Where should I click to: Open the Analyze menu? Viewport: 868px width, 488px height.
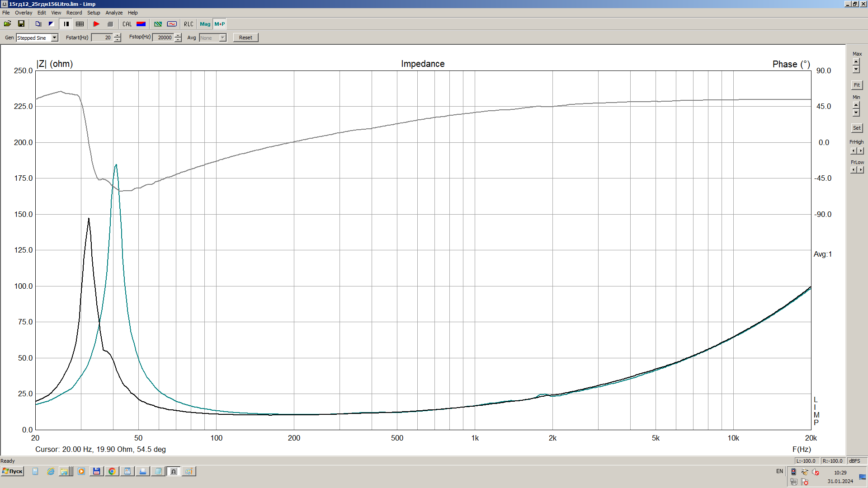[x=114, y=13]
